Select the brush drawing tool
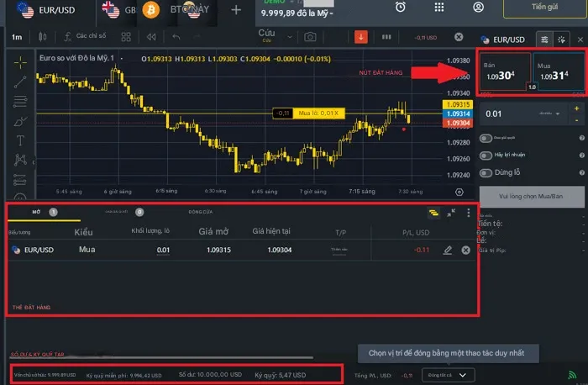 click(x=20, y=121)
